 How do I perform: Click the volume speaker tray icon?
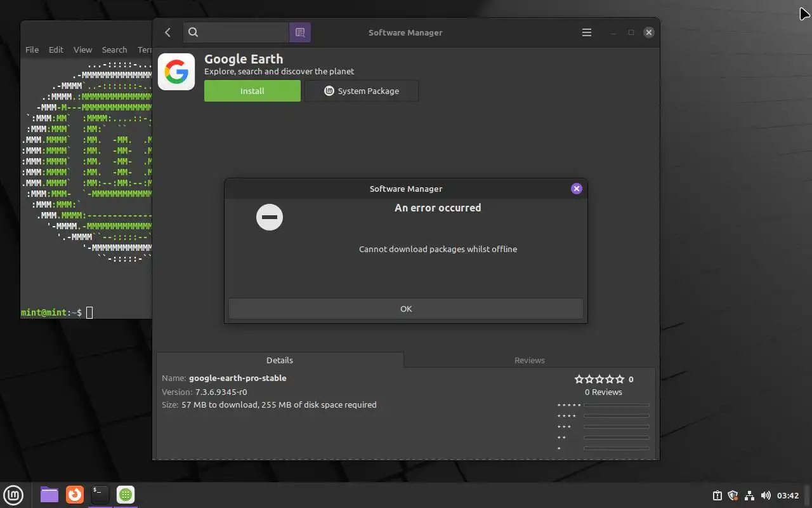[x=765, y=495]
